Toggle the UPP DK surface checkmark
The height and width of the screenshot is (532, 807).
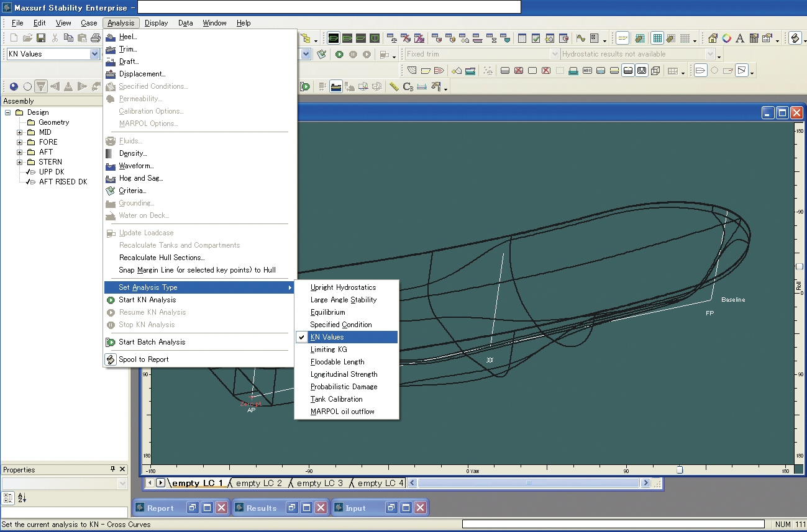click(x=28, y=172)
